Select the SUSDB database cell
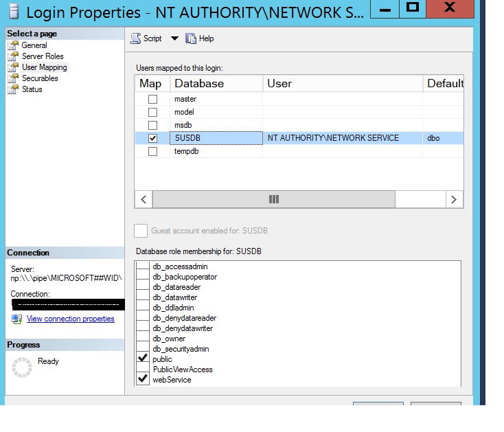 [216, 138]
